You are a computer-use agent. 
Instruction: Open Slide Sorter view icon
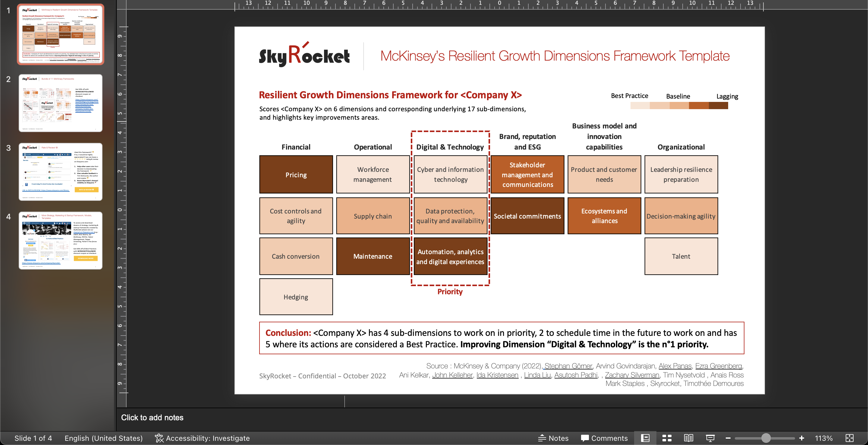click(666, 438)
